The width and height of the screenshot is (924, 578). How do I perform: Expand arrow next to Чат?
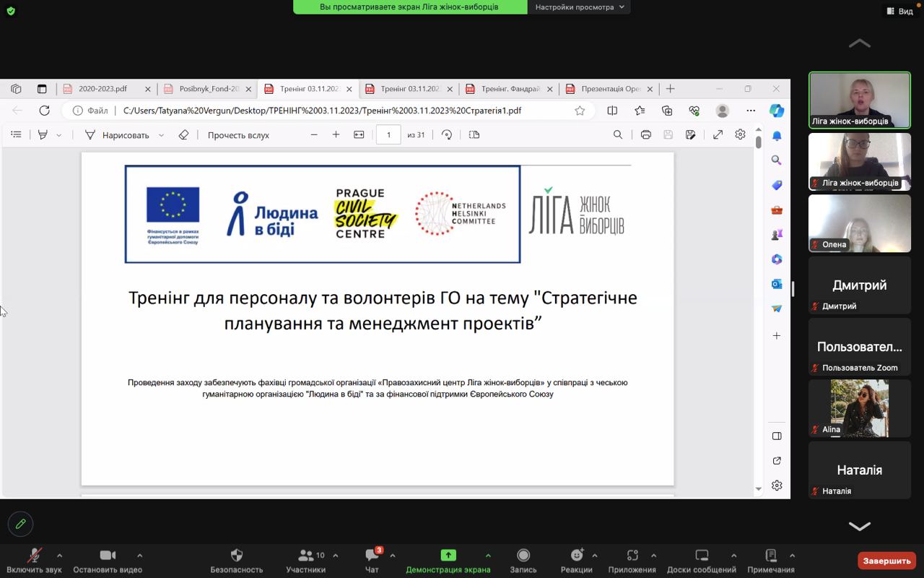(393, 556)
